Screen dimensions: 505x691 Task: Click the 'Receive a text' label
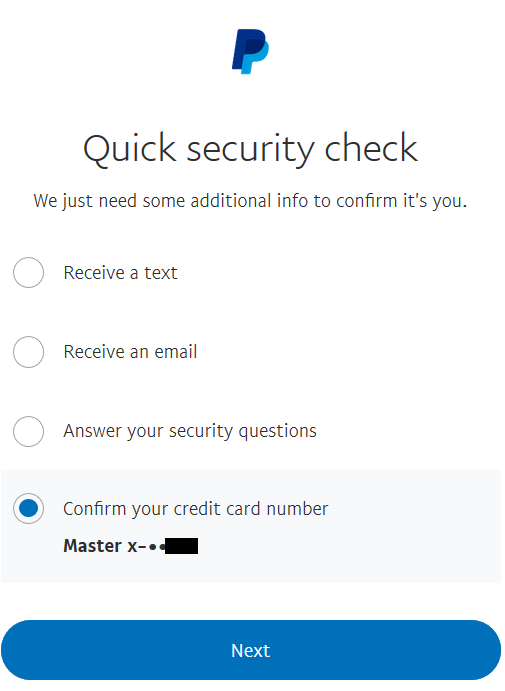[x=121, y=273]
